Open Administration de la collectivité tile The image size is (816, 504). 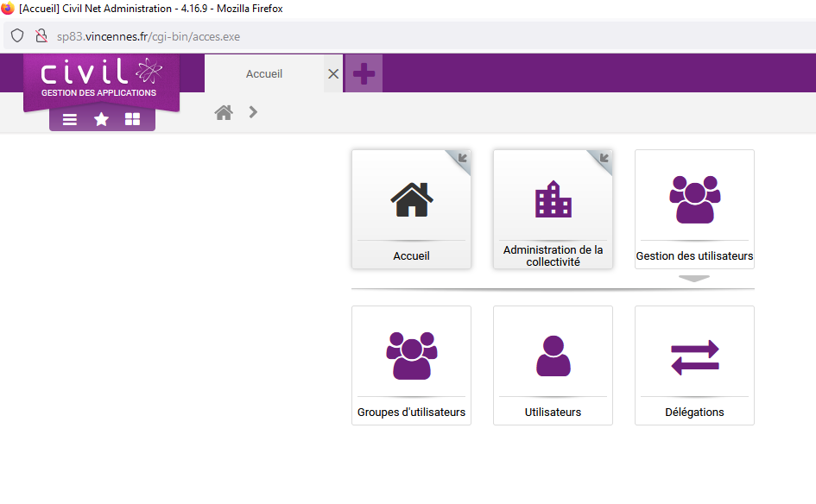553,209
